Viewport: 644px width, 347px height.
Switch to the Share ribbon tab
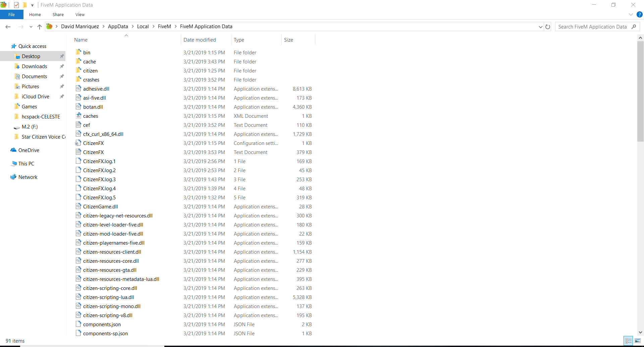point(58,14)
